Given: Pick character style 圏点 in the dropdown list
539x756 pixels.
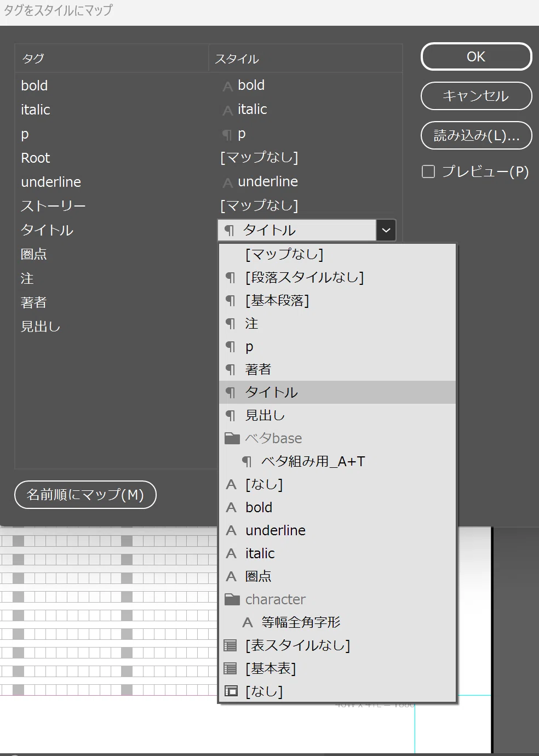Looking at the screenshot, I should (x=337, y=576).
